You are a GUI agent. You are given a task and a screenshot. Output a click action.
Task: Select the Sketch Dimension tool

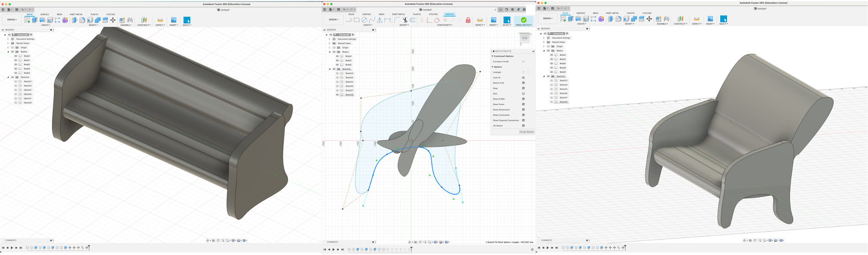387,20
